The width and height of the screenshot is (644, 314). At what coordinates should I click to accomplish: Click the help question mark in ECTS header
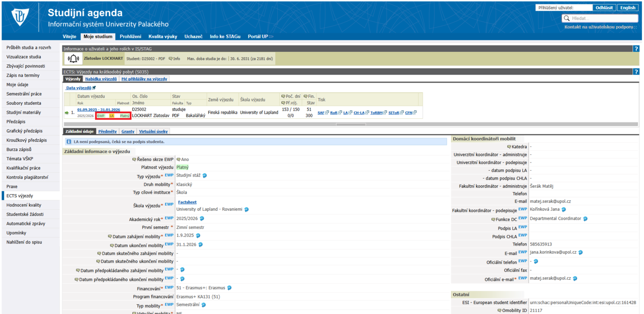pos(636,72)
